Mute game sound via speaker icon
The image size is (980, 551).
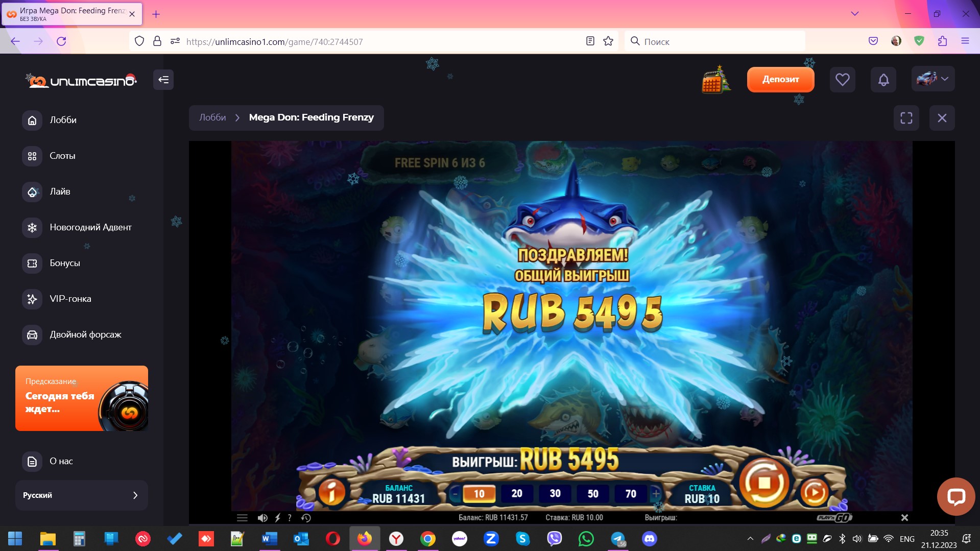(262, 518)
